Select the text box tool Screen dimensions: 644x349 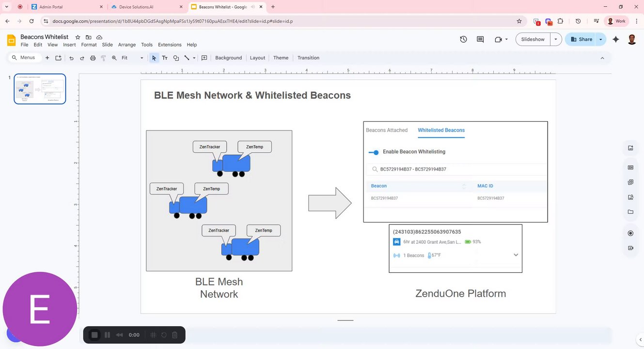click(x=165, y=58)
